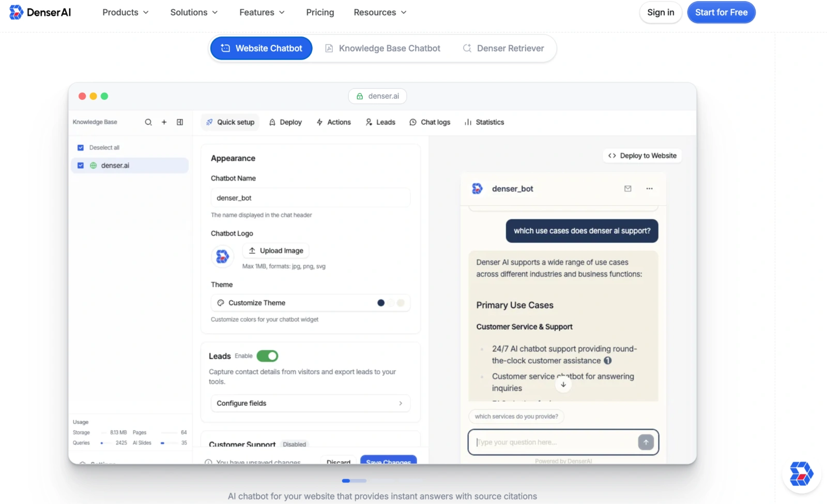Go to the Pricing page
827x504 pixels.
[x=320, y=12]
